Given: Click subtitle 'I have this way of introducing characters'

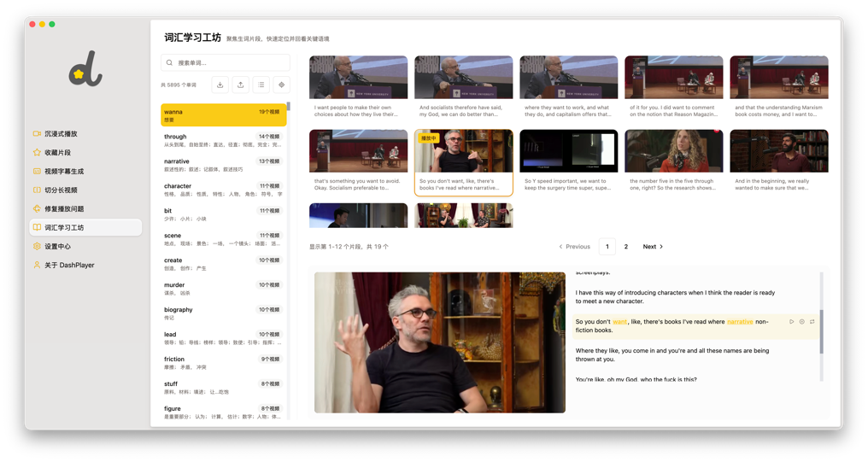Looking at the screenshot, I should click(675, 297).
